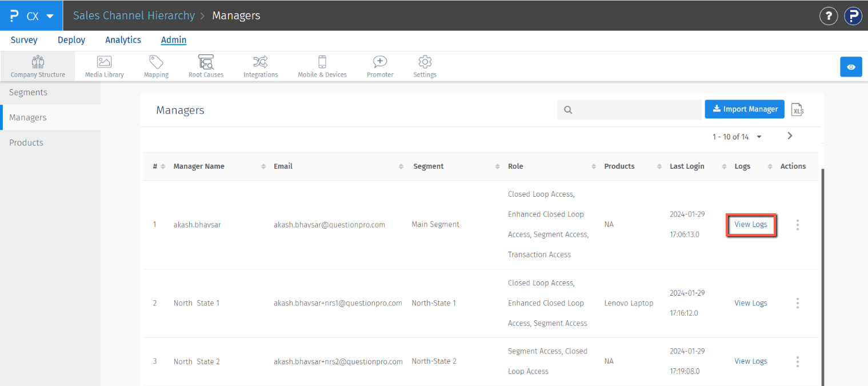The image size is (868, 386).
Task: Open the Settings gear
Action: pos(425,66)
